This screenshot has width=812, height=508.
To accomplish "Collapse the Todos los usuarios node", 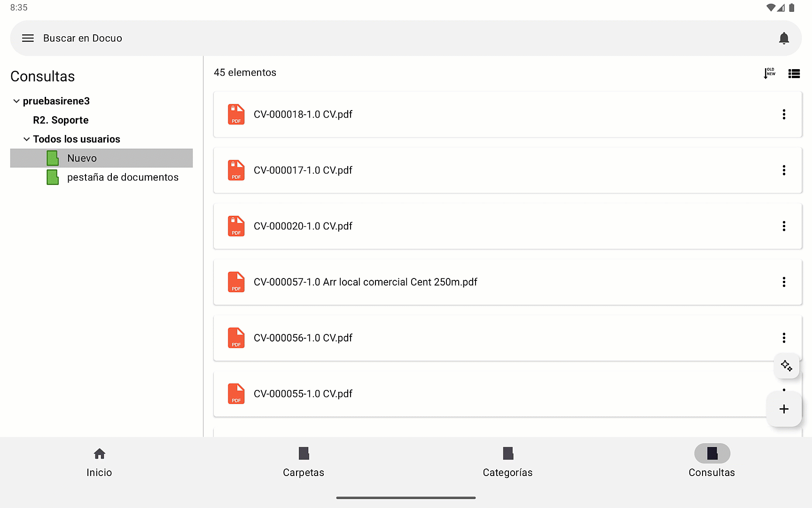I will [27, 139].
